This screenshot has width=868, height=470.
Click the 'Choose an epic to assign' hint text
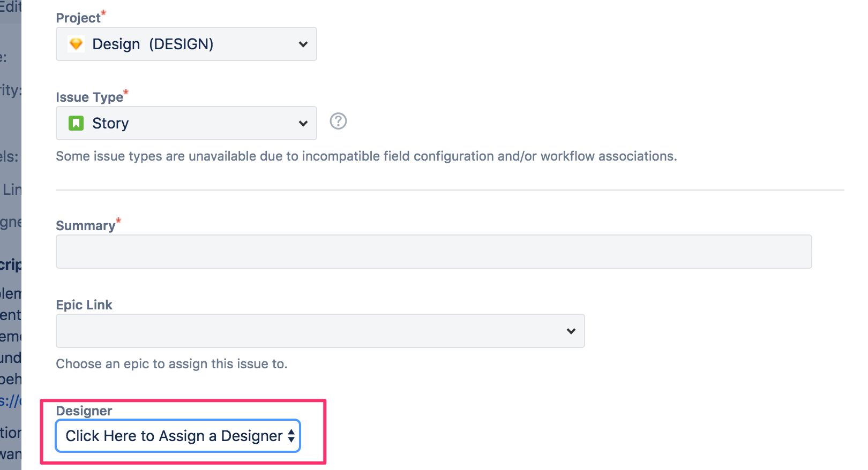172,364
